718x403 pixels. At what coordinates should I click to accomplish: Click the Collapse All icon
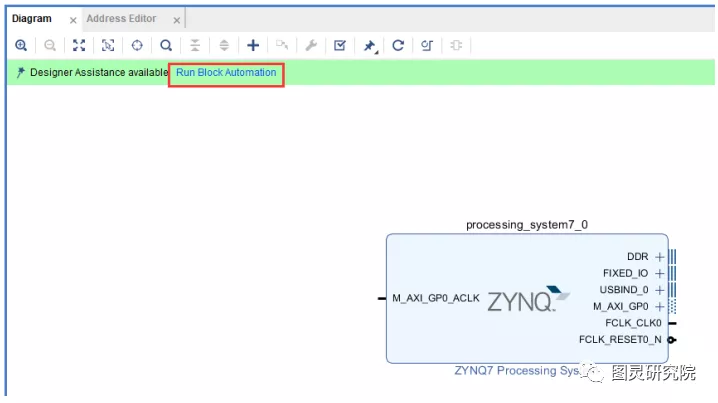coord(195,45)
